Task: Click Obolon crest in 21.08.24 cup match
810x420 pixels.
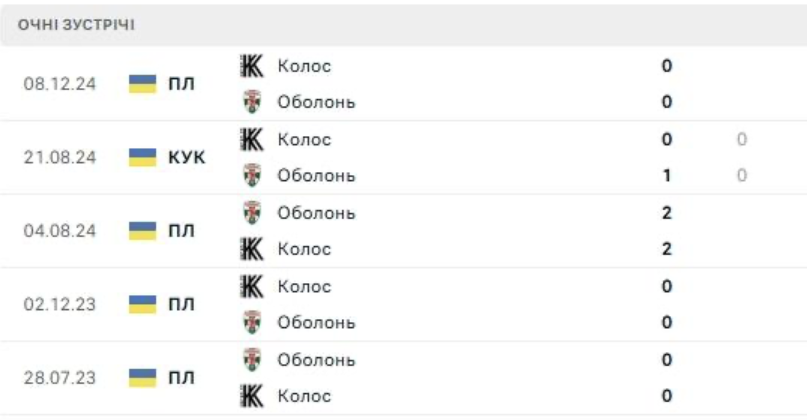Action: (252, 176)
